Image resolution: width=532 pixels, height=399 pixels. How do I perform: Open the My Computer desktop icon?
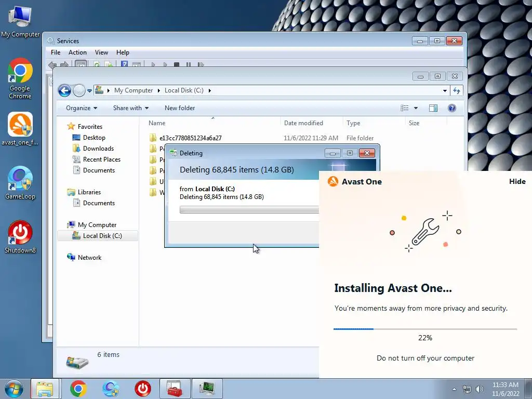(x=20, y=22)
